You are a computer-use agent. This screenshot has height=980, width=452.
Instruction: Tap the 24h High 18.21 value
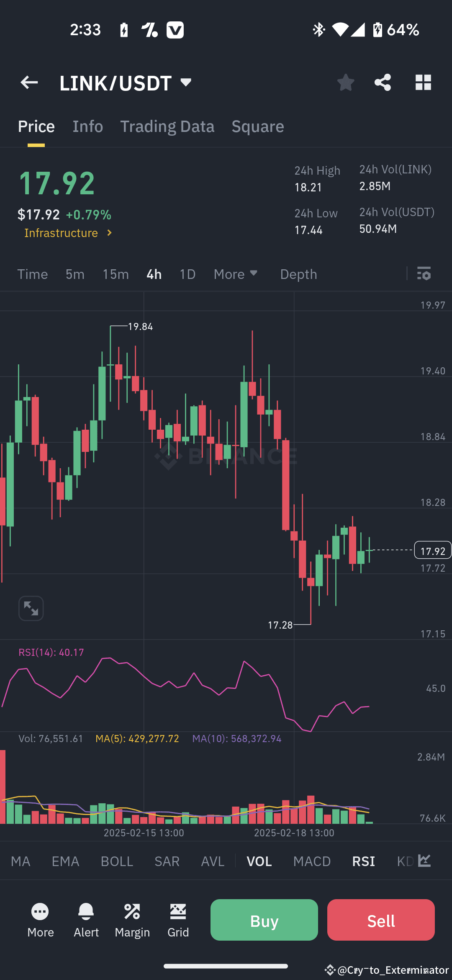(x=308, y=187)
